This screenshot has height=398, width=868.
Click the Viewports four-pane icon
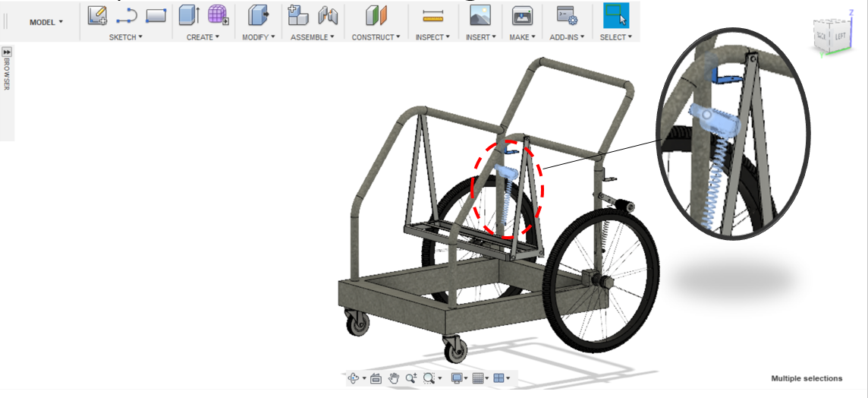pyautogui.click(x=498, y=378)
